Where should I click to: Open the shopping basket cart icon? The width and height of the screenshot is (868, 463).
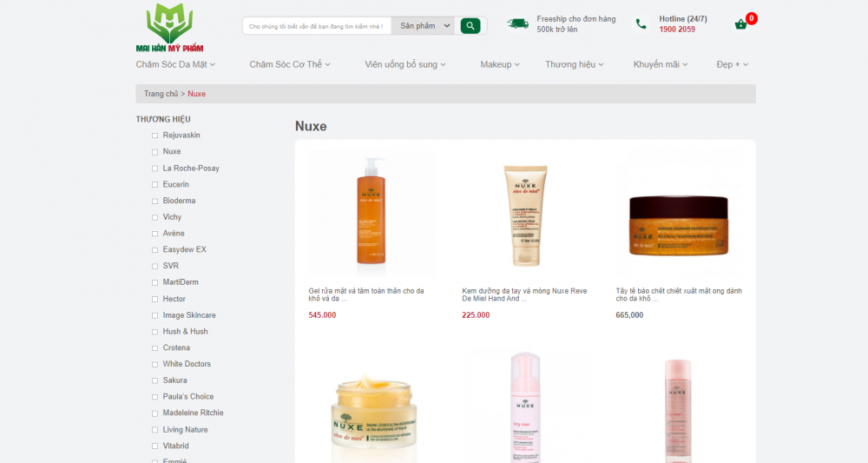point(740,24)
